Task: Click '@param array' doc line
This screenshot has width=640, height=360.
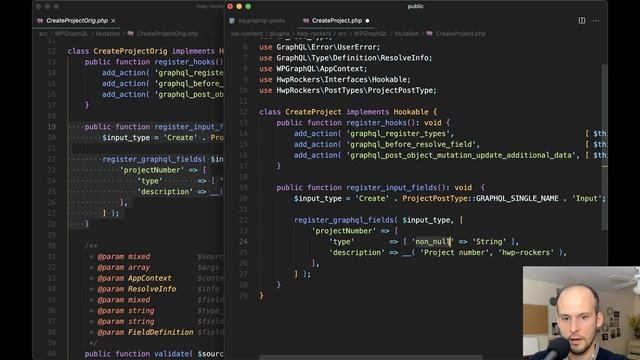Action: (124, 267)
